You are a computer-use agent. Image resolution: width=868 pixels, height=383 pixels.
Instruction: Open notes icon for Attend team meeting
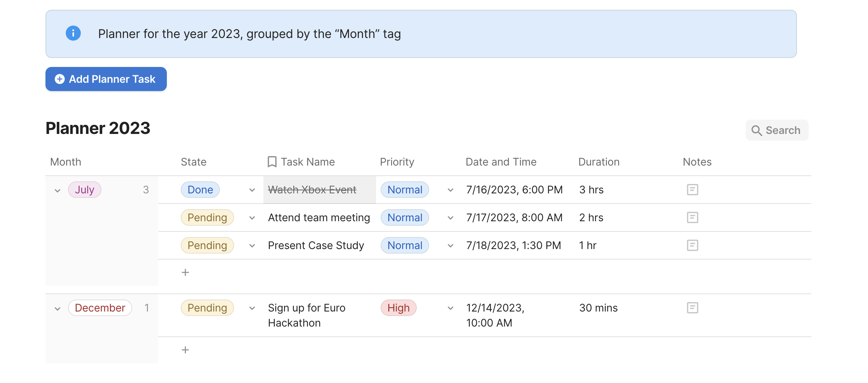(692, 217)
